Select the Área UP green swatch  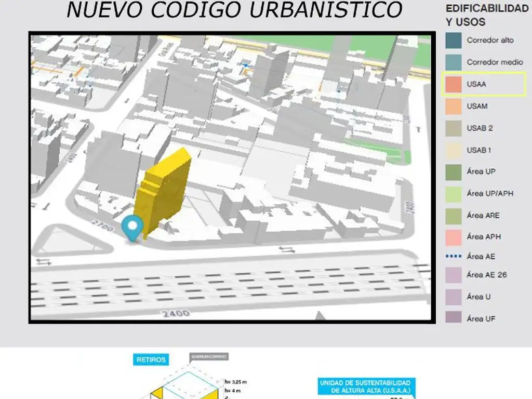(453, 172)
